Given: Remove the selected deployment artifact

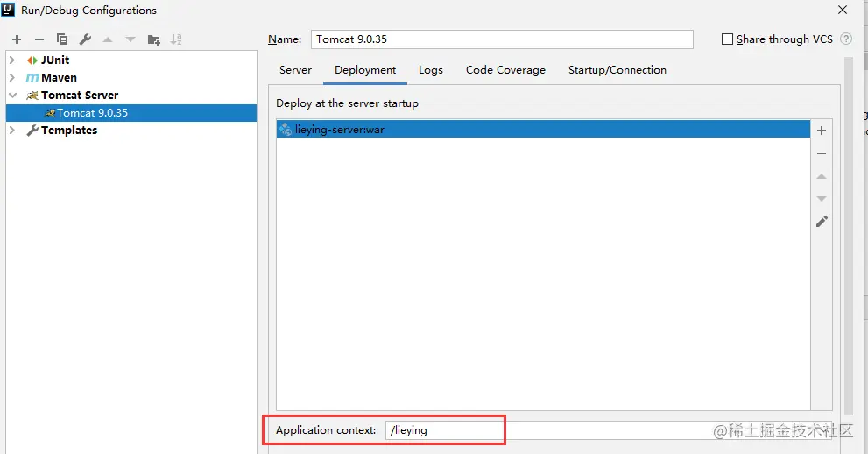Looking at the screenshot, I should [822, 153].
